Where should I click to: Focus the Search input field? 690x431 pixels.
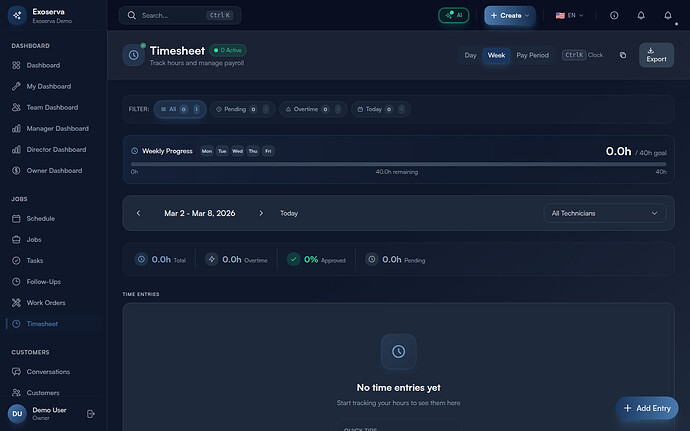point(180,16)
